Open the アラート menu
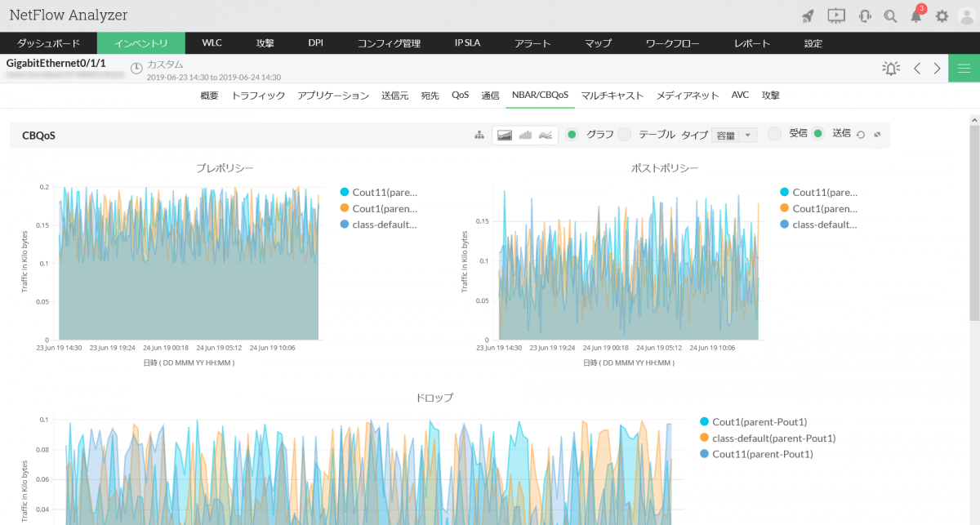980x525 pixels. [x=532, y=43]
